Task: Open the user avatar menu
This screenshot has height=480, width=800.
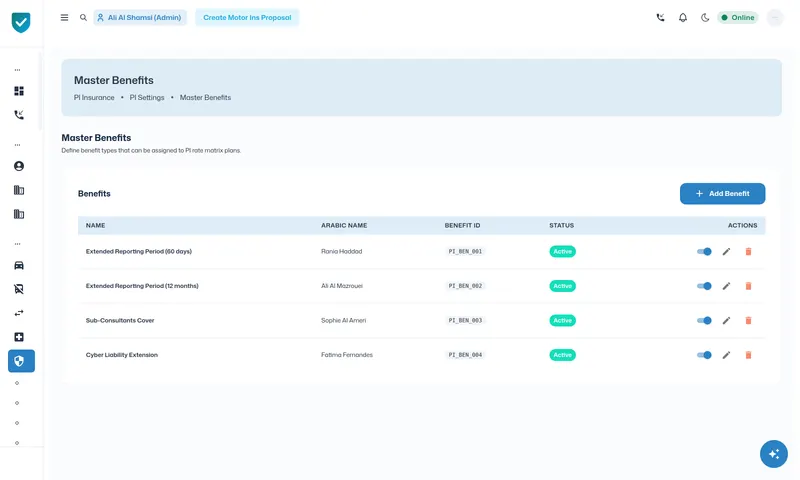Action: 774,17
